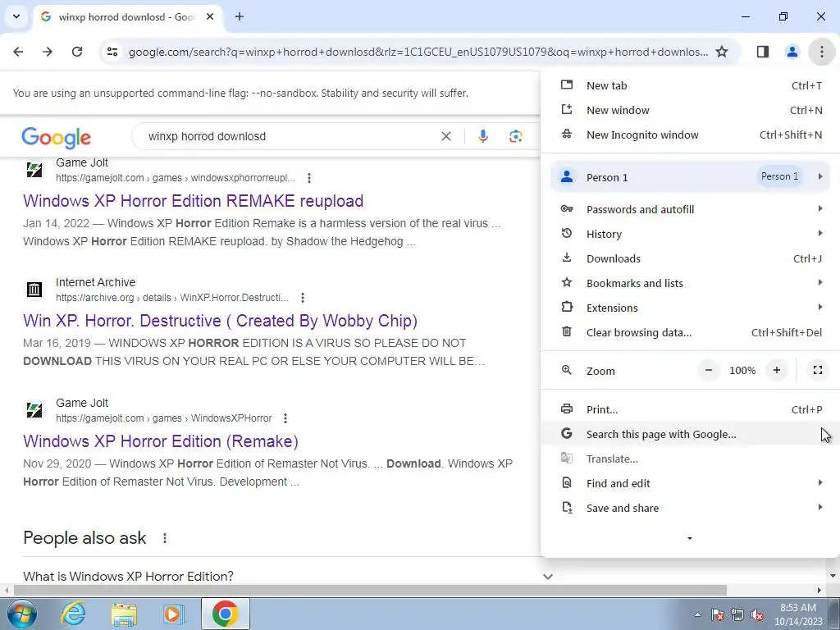
Task: Reload the current page
Action: pos(77,52)
